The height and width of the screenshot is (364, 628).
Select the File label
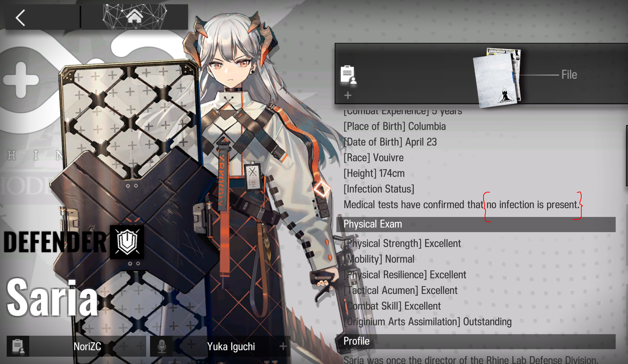(569, 75)
